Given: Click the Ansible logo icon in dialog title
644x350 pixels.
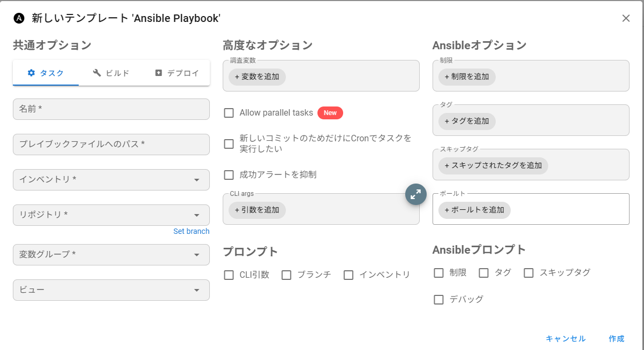Looking at the screenshot, I should (x=19, y=18).
